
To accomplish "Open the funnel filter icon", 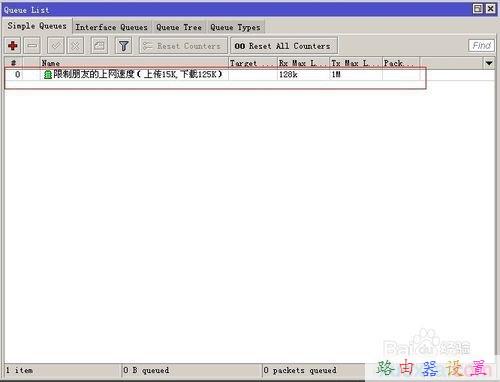I will [x=123, y=46].
